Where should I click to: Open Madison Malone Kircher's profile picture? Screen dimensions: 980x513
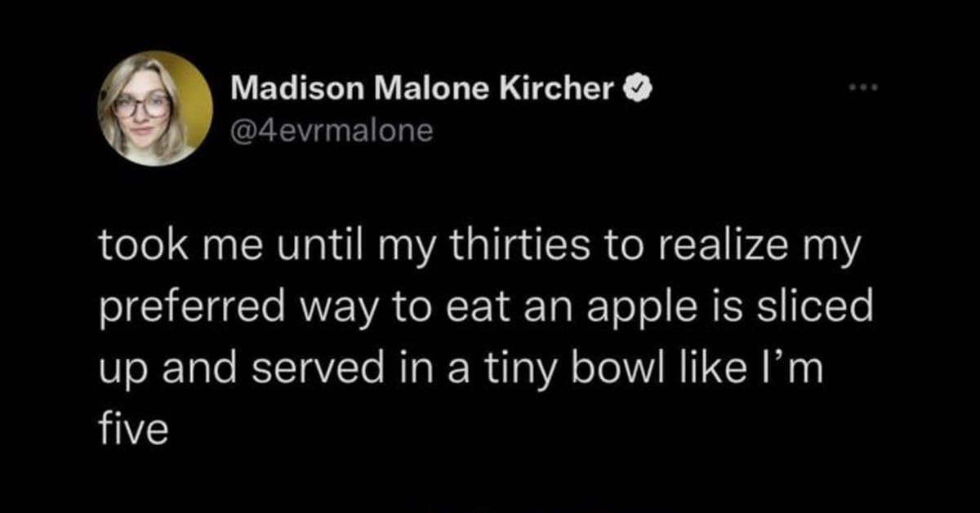tap(156, 109)
